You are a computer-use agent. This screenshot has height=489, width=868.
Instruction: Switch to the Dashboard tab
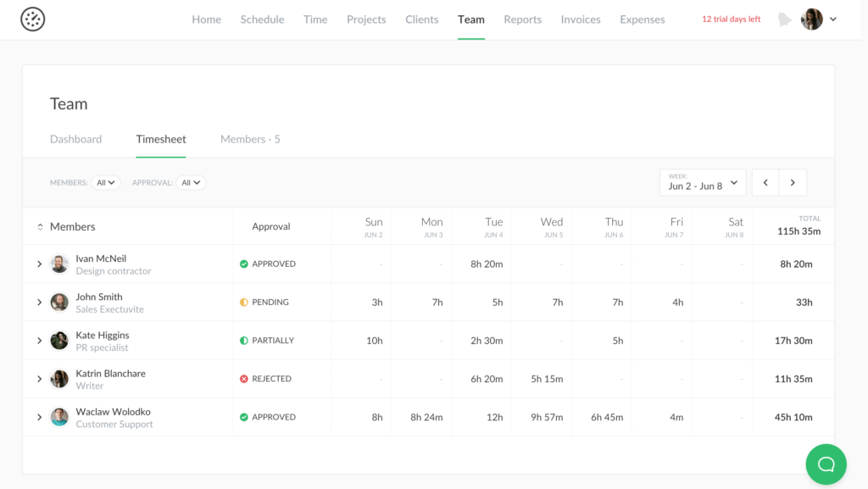click(75, 139)
